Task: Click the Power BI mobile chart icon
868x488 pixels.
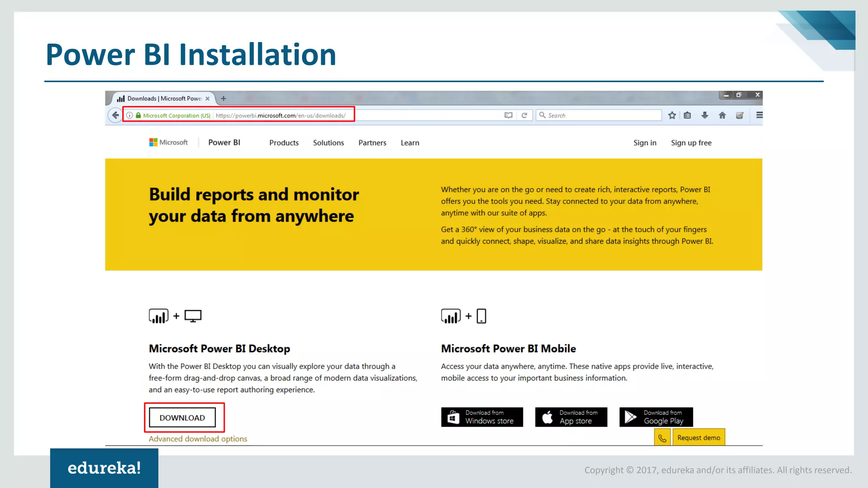Action: pyautogui.click(x=451, y=316)
